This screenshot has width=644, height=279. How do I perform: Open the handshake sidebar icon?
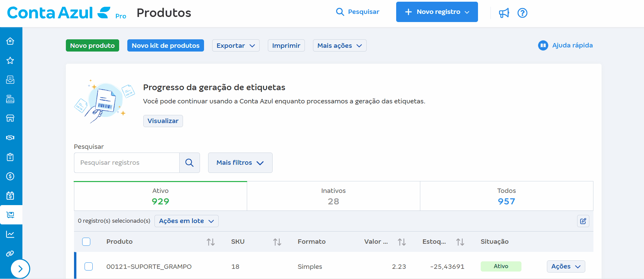click(10, 138)
